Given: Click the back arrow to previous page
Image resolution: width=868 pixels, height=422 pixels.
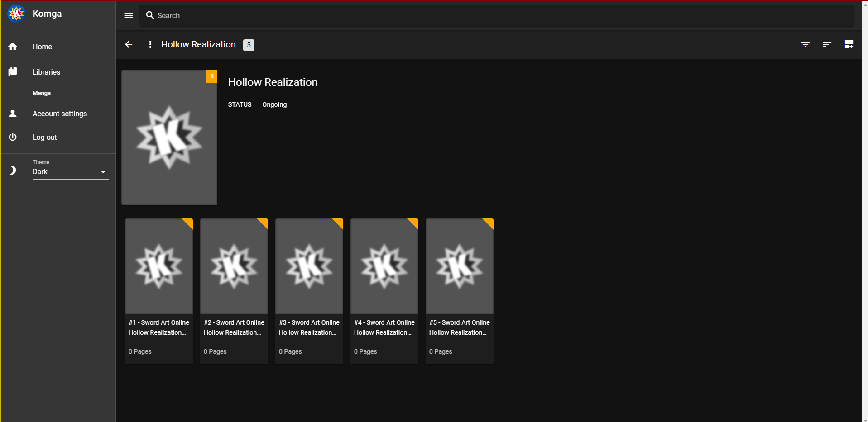Looking at the screenshot, I should click(x=129, y=44).
